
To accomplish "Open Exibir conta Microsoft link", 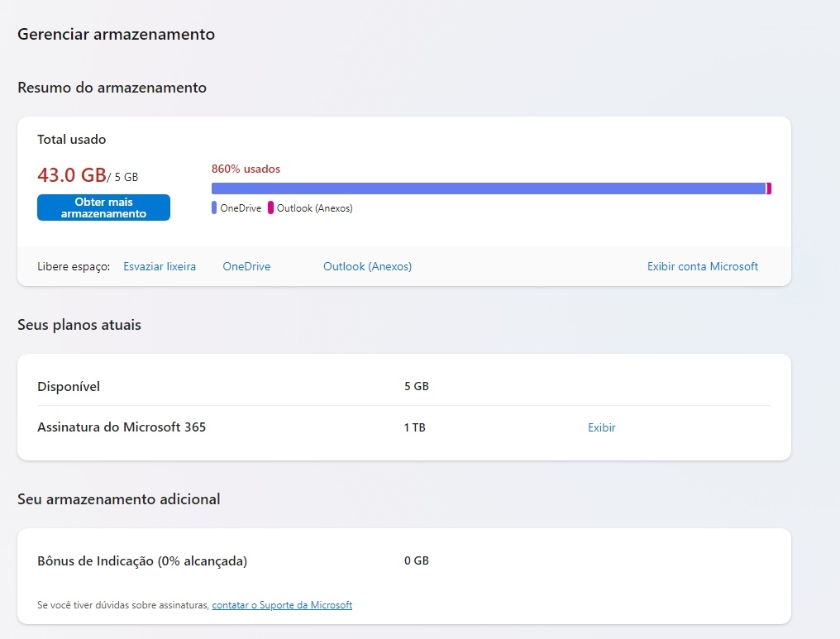I will click(702, 266).
